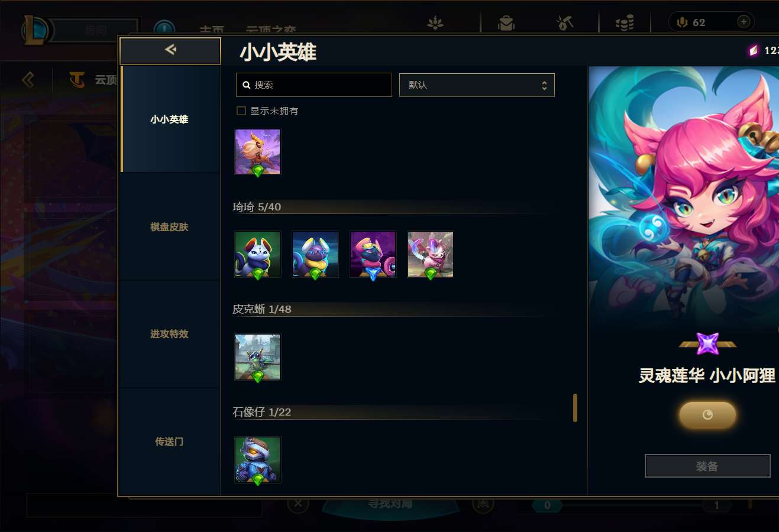This screenshot has height=532, width=779.
Task: Click the magnifier icon in search box
Action: (247, 85)
